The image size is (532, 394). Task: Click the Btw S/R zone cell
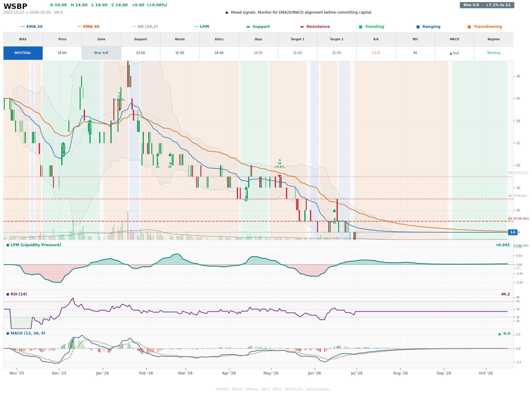101,53
